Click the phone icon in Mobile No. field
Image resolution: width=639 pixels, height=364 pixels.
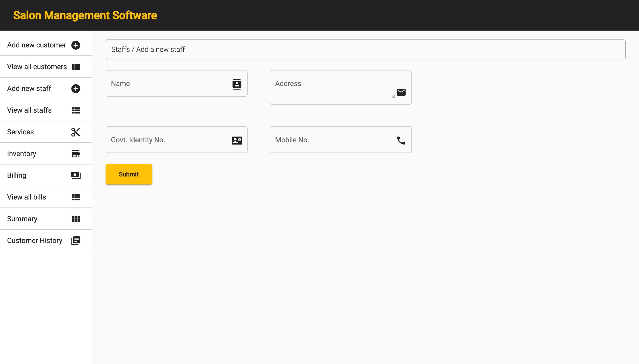[x=401, y=140]
